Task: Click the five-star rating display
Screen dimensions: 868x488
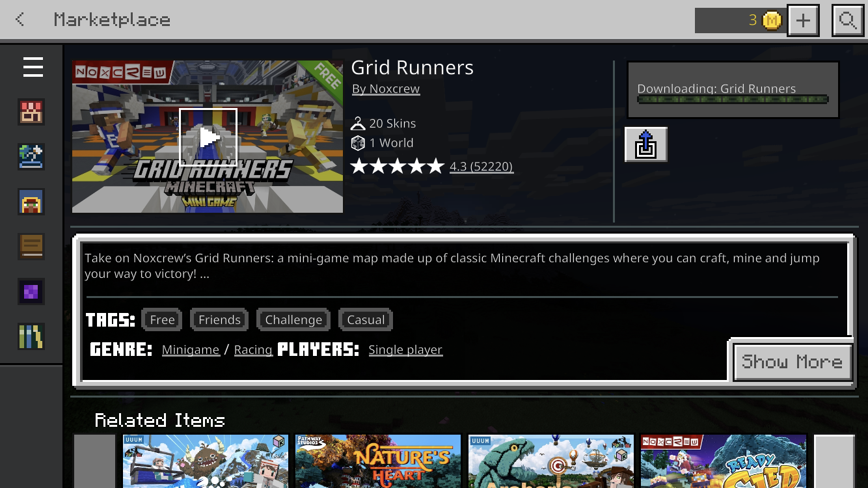Action: [397, 167]
